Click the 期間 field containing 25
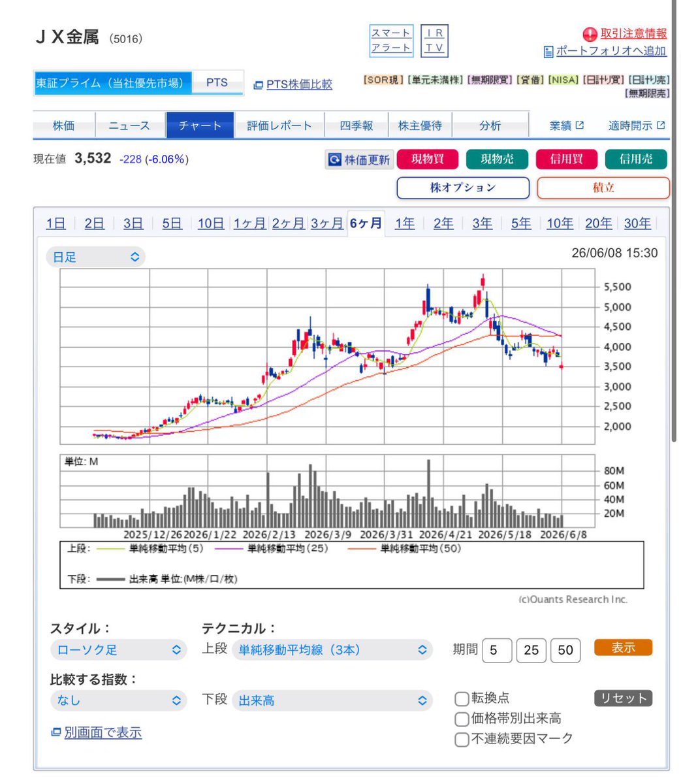The image size is (681, 784). 531,650
